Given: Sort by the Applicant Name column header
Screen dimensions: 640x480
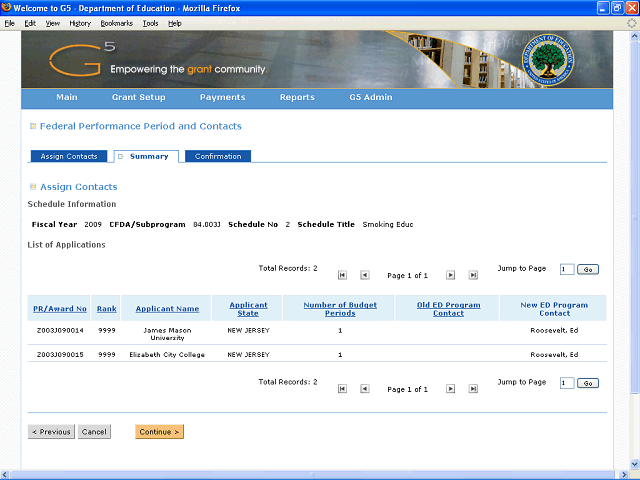Looking at the screenshot, I should click(167, 309).
